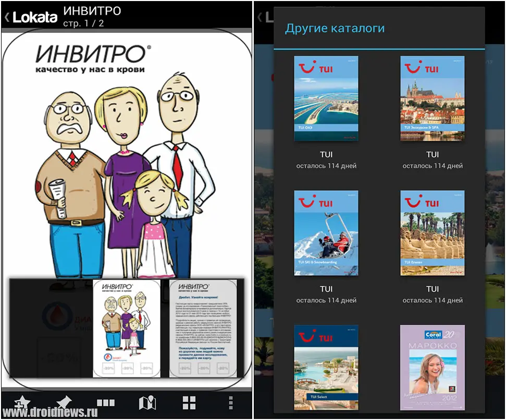Select page 1 thumbnail with family cartoon

click(127, 328)
